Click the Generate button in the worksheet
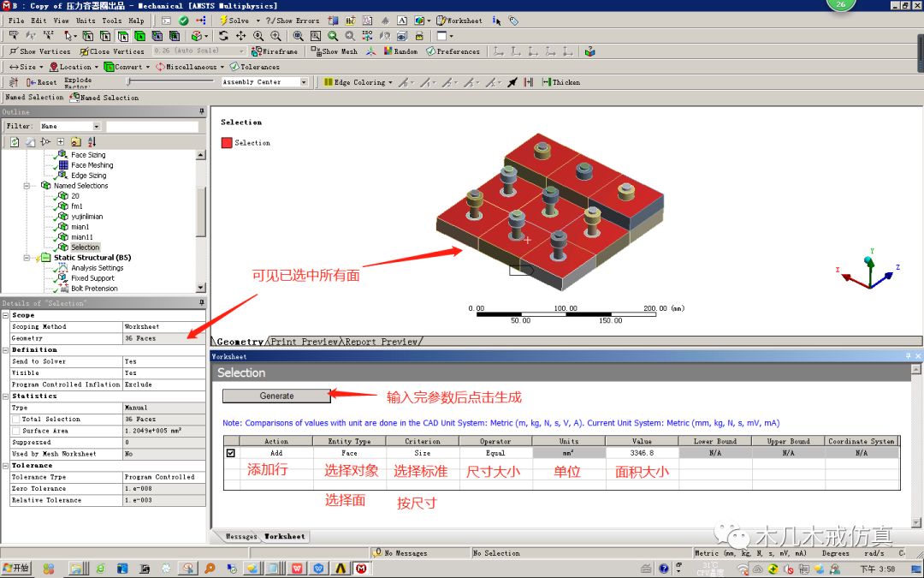The image size is (924, 578). (x=275, y=396)
